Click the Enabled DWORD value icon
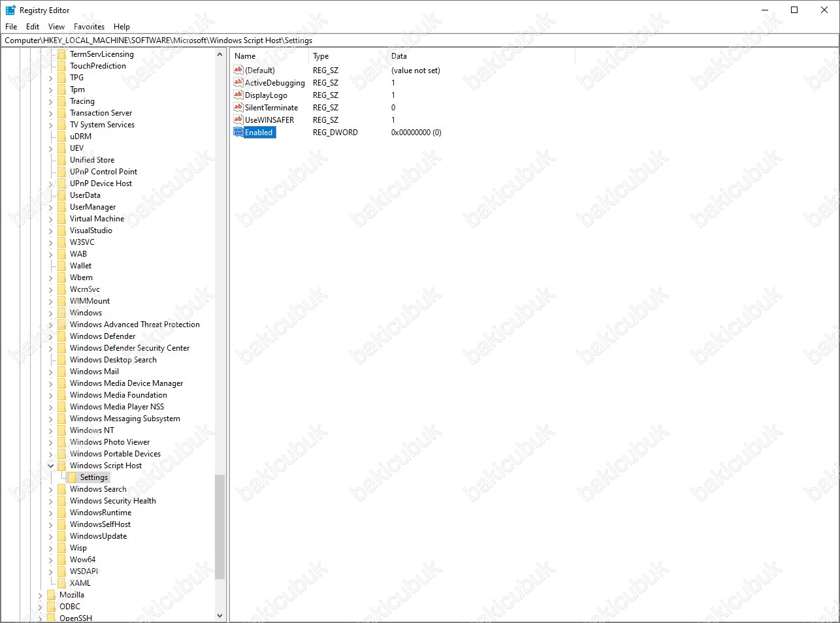 [238, 133]
